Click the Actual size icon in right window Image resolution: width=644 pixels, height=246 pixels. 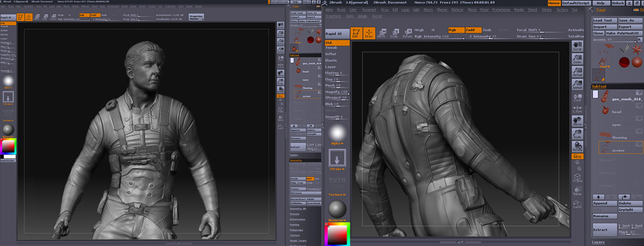point(578,72)
